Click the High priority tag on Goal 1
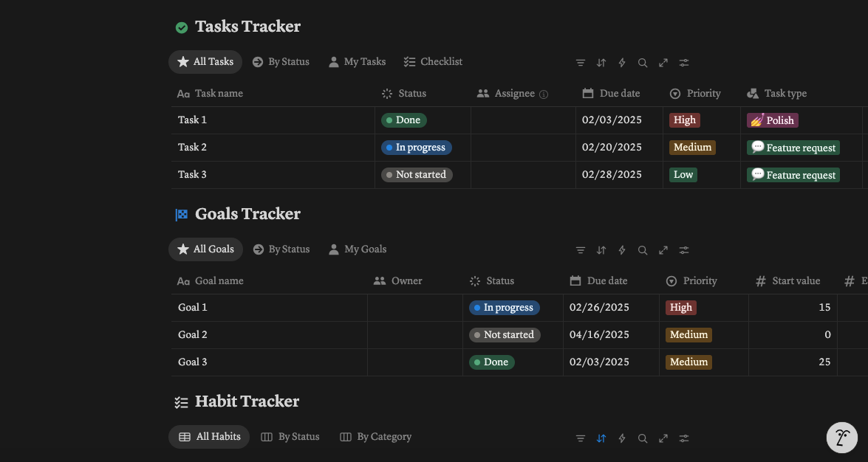The height and width of the screenshot is (462, 868). tap(680, 307)
